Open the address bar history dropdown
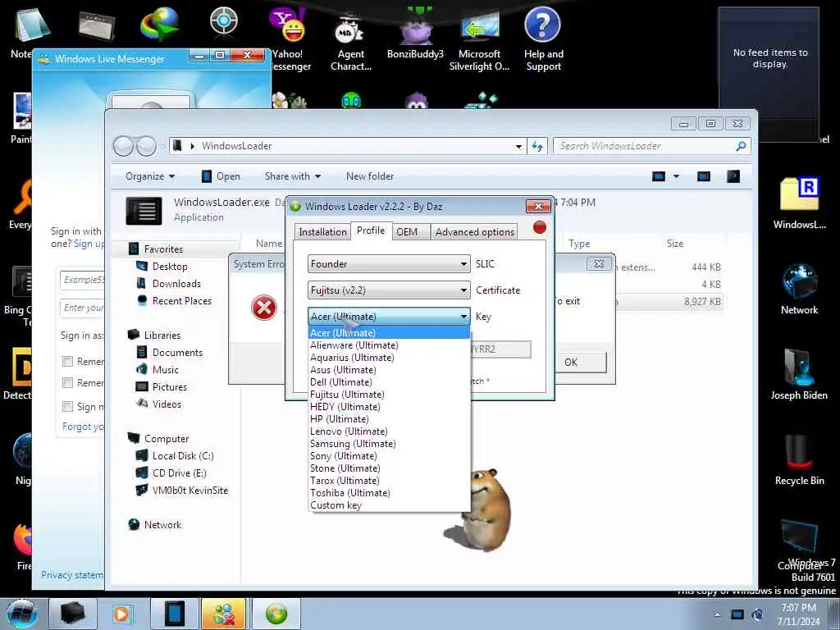 click(x=518, y=146)
